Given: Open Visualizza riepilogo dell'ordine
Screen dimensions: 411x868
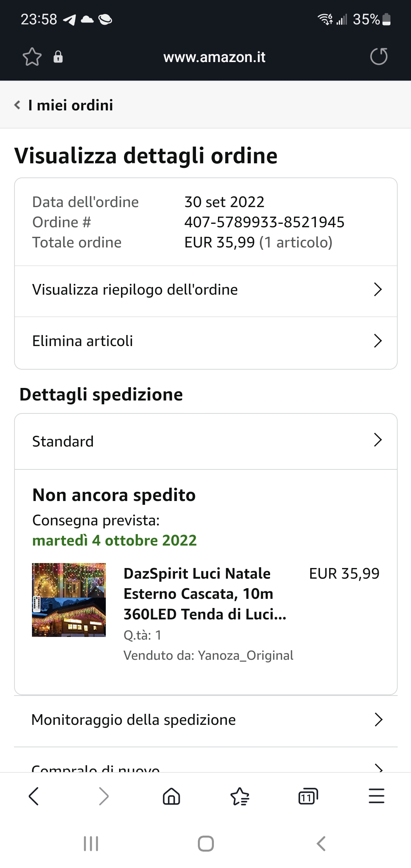Looking at the screenshot, I should (x=205, y=290).
